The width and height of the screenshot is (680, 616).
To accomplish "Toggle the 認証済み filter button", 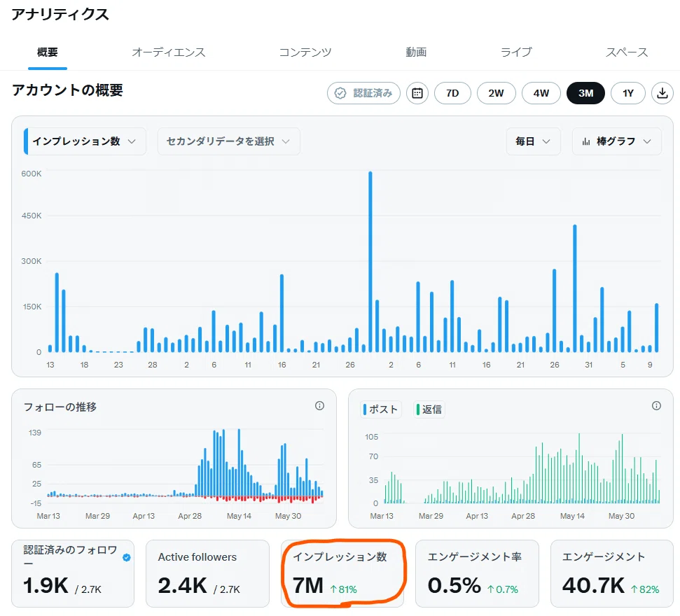I will pyautogui.click(x=363, y=93).
